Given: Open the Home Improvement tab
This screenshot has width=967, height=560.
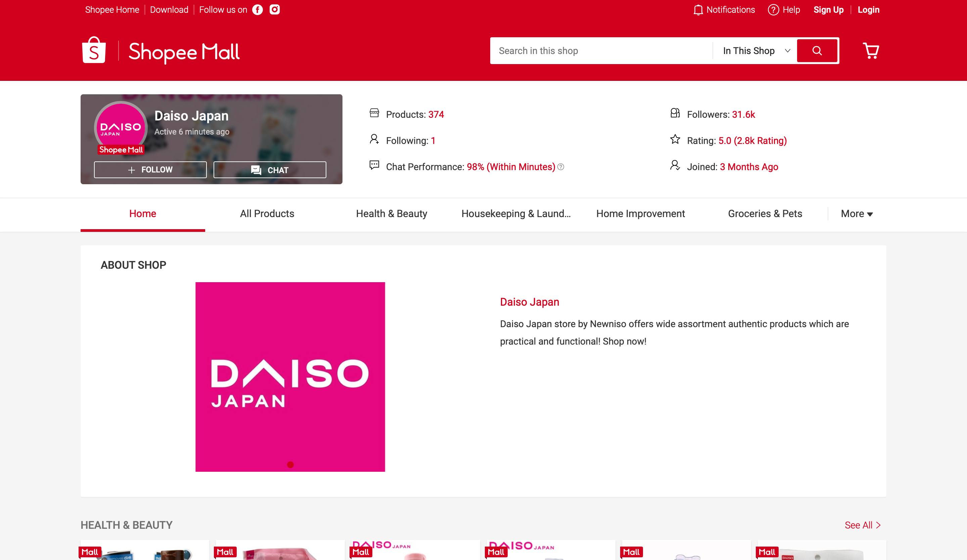Looking at the screenshot, I should pos(640,214).
